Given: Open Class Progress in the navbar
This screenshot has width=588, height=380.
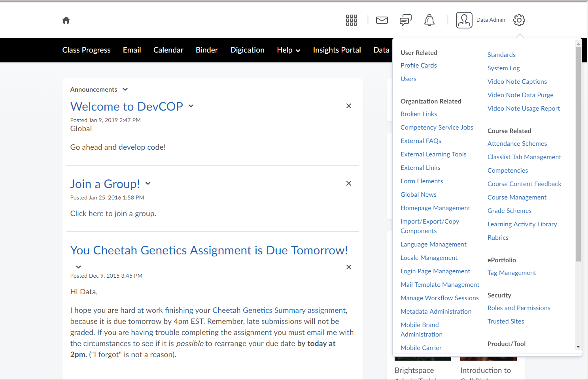Looking at the screenshot, I should pos(86,50).
